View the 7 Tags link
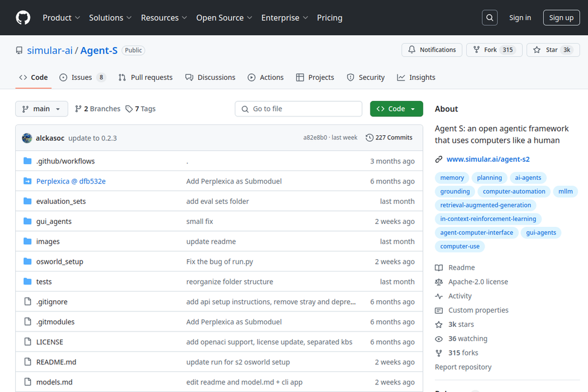 141,109
